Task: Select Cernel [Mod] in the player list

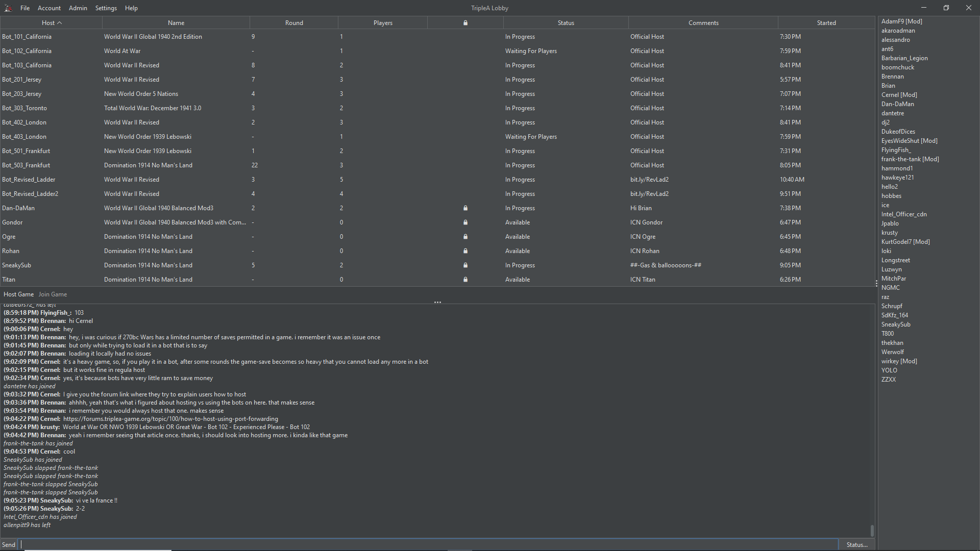Action: click(899, 95)
